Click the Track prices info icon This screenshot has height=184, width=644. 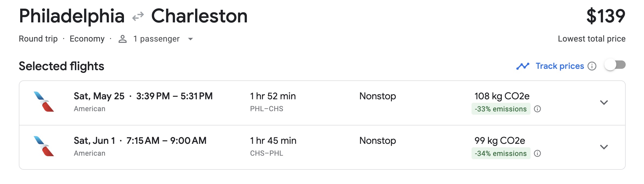[x=592, y=66]
